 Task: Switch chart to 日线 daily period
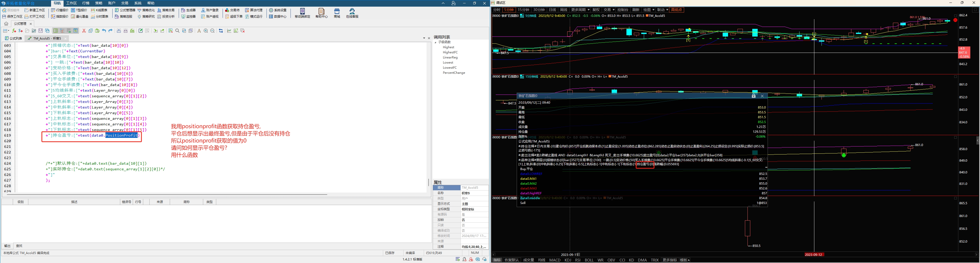click(552, 10)
